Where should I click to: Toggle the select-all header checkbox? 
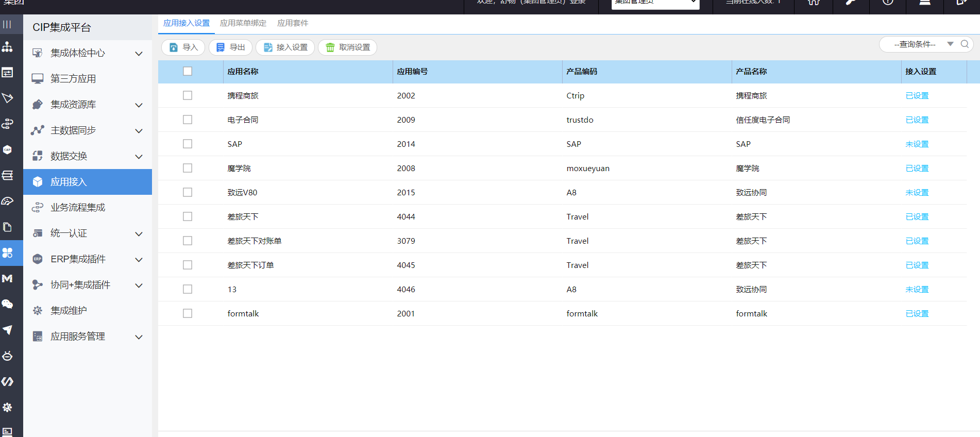[x=188, y=71]
